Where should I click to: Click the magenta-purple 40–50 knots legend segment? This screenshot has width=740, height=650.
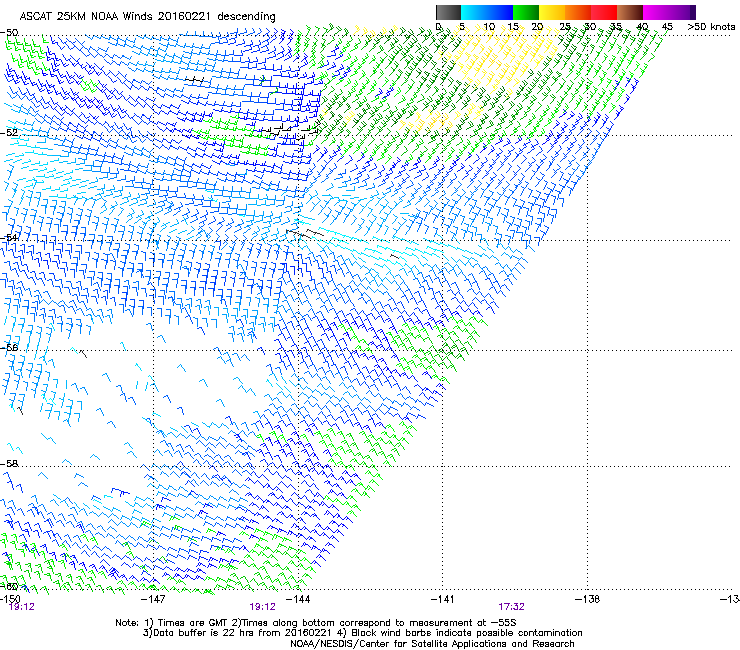click(669, 12)
